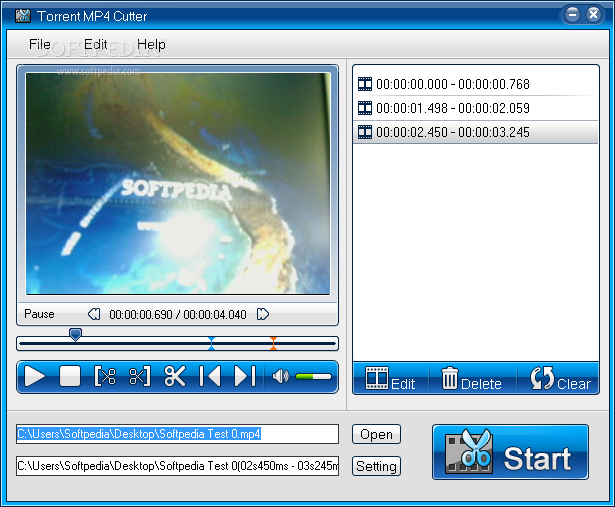The image size is (615, 507).
Task: Adjust the green volume slider
Action: click(313, 376)
